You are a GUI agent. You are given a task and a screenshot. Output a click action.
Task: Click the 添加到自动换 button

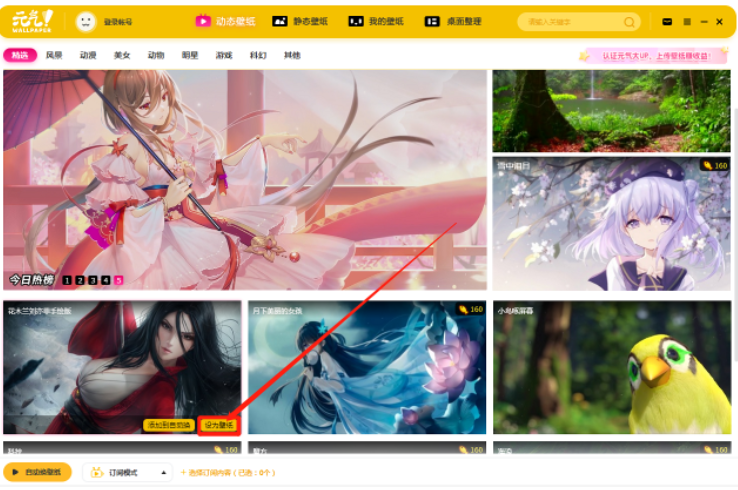point(168,425)
